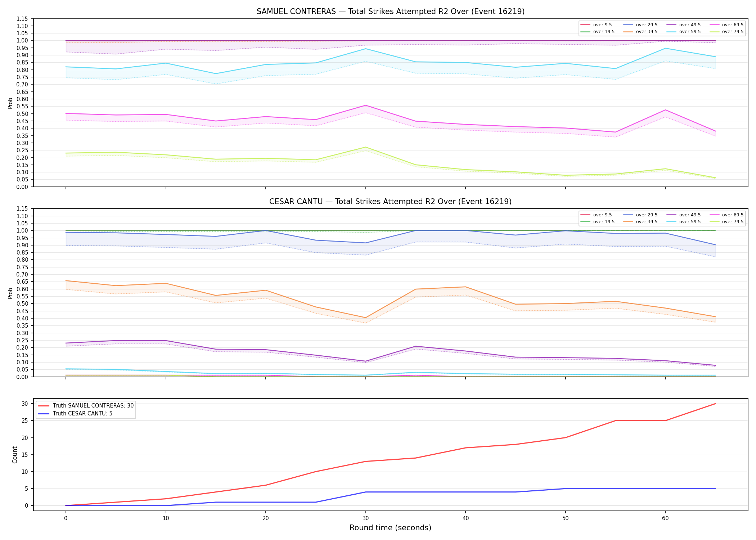Click x-axis tick label '20'
Viewport: 756px width, 540px height.
tap(266, 518)
